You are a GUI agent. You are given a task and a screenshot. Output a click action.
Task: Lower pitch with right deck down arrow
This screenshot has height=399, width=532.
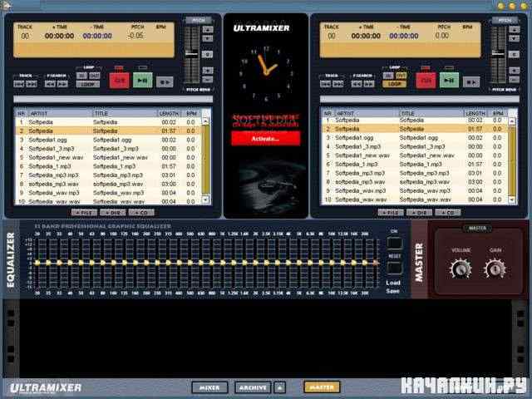tap(515, 39)
